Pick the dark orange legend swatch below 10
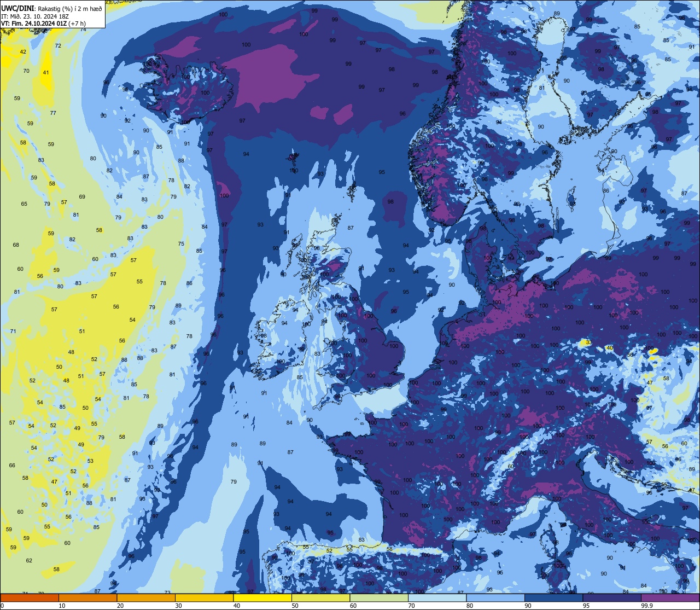700x610 pixels. click(30, 597)
